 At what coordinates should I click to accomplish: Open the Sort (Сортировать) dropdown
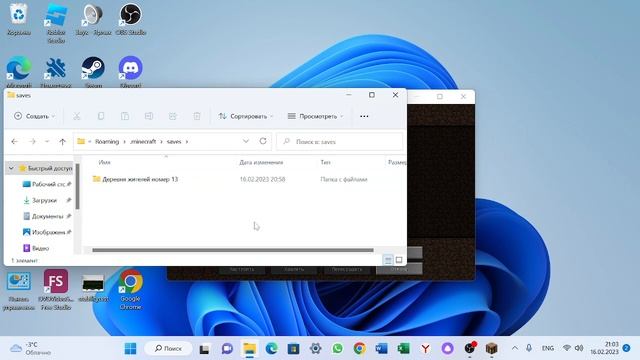246,116
